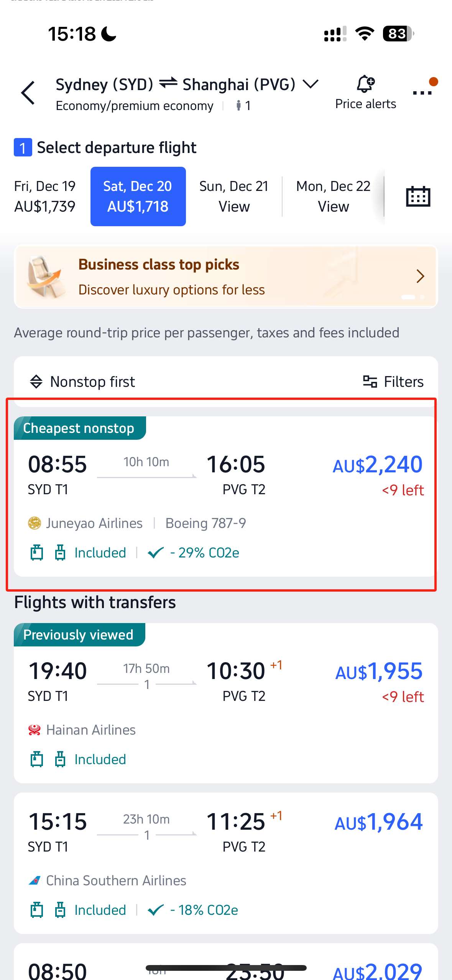This screenshot has height=980, width=452.
Task: Open the three-dot overflow menu
Action: pyautogui.click(x=422, y=93)
